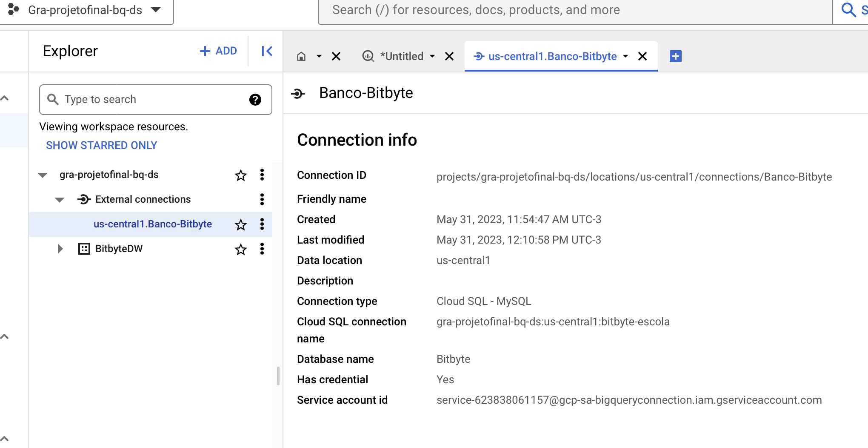Screen dimensions: 868x448
Task: Click the BitbyteDW dataset grid icon
Action: click(84, 249)
